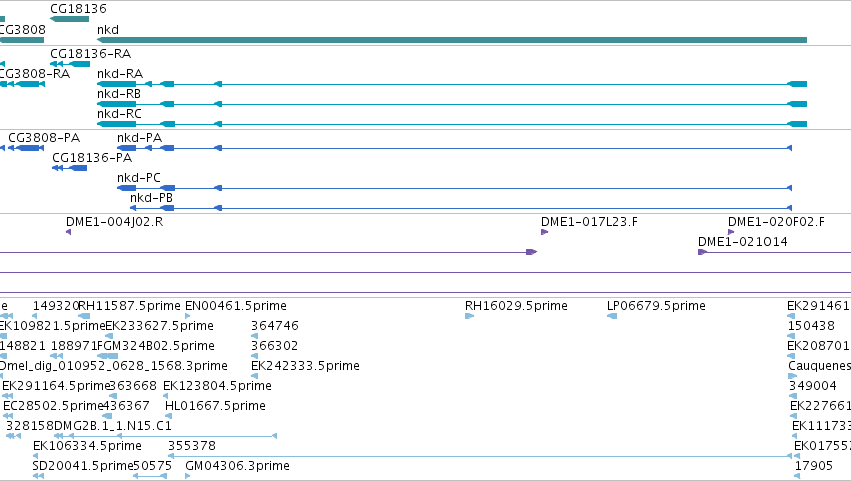Select EST 328158 label

pos(30,426)
